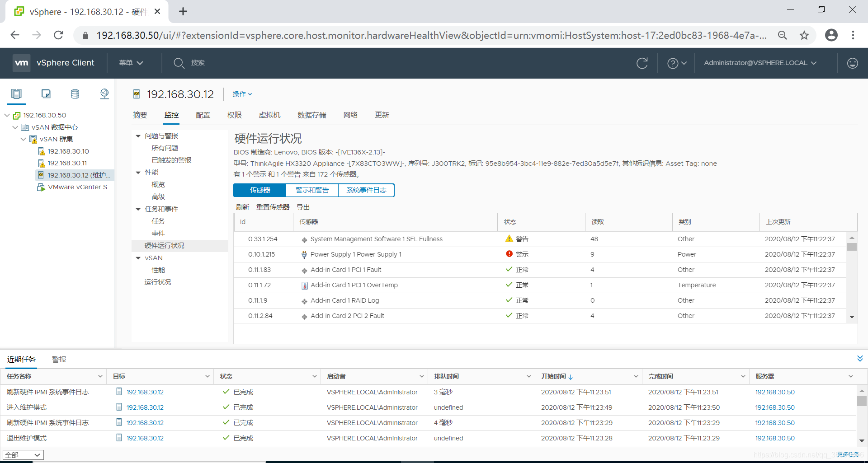Switch to the 摘要 tab

[x=140, y=115]
